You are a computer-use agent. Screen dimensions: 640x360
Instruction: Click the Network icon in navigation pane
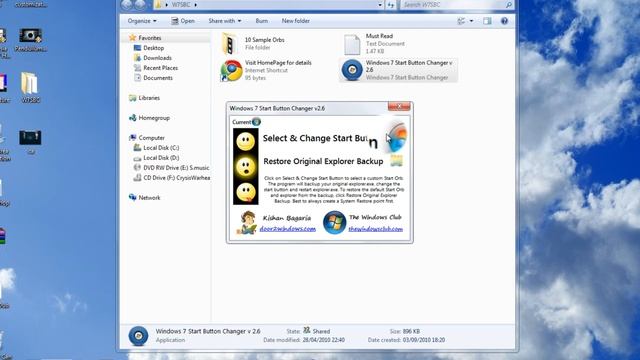pyautogui.click(x=133, y=198)
